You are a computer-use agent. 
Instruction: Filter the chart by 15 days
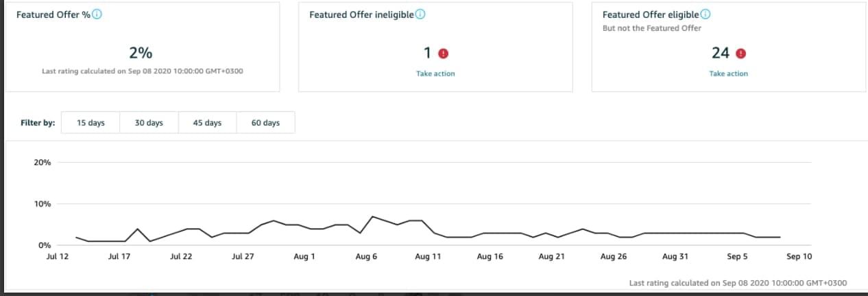tap(91, 123)
